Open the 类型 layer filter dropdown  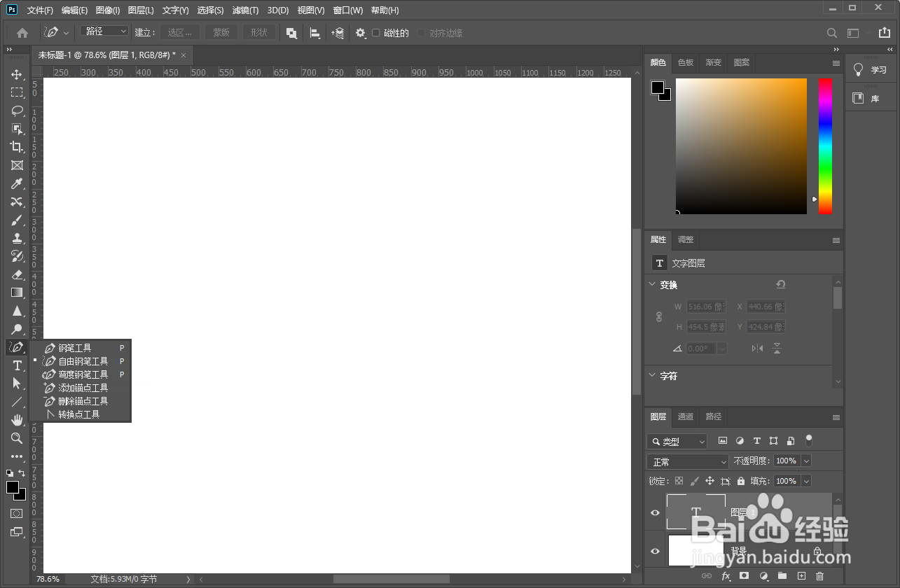[x=677, y=442]
